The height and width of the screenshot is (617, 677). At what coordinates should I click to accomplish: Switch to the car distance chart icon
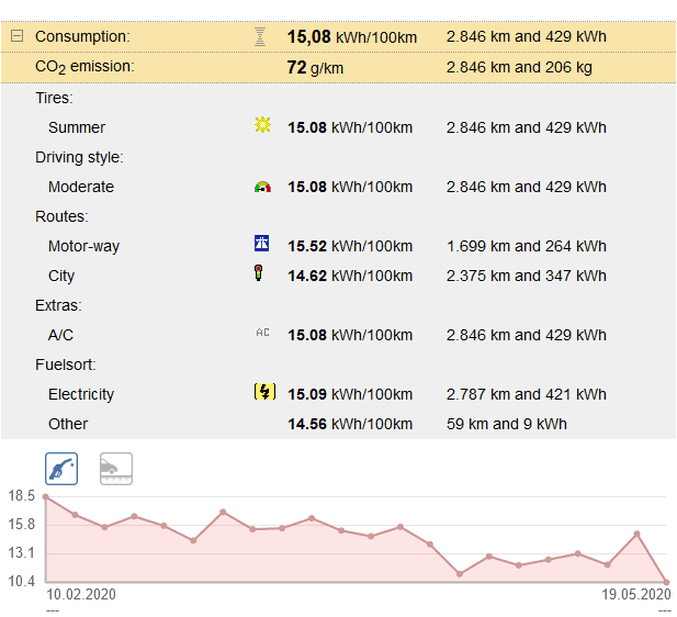116,468
